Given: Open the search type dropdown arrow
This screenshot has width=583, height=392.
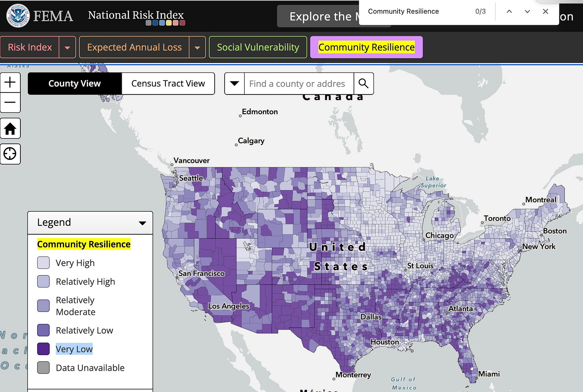Looking at the screenshot, I should (x=235, y=83).
